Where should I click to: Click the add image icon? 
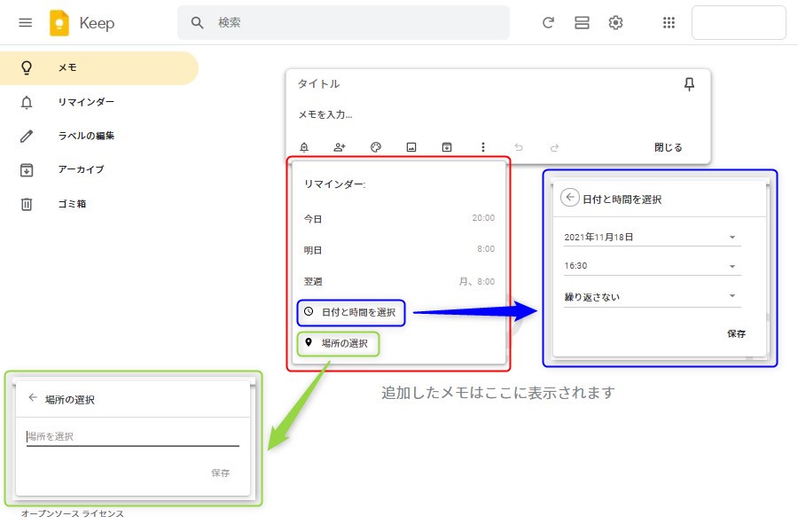(x=411, y=148)
